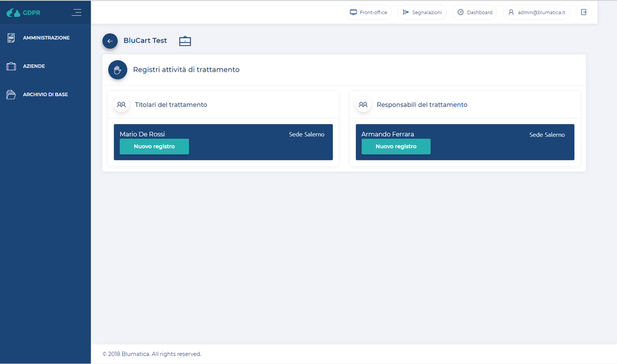Create Nuovo registro for Armando Ferrara
The image size is (617, 364).
[x=396, y=146]
